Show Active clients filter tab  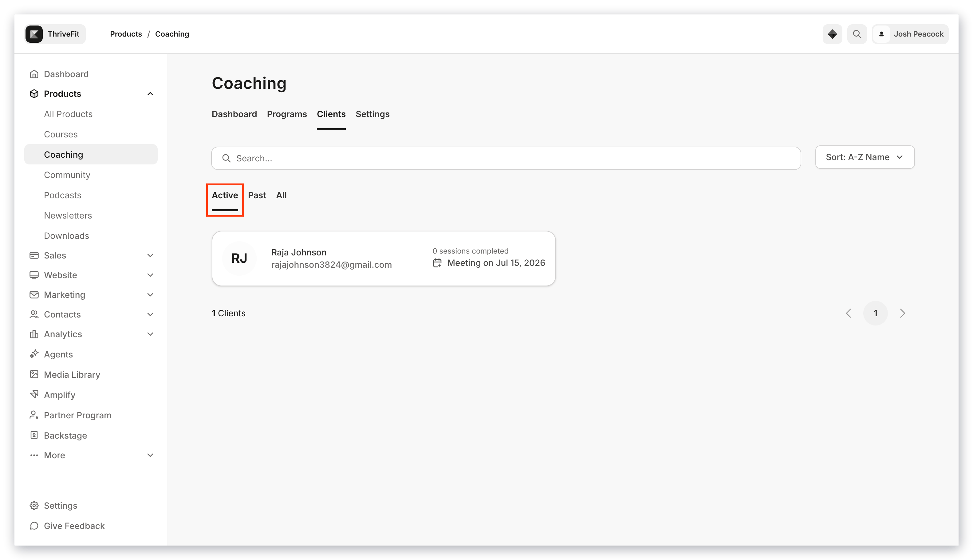[225, 195]
